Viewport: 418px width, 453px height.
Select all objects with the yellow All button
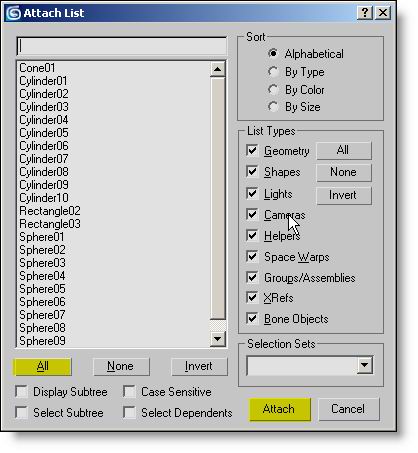(x=42, y=366)
